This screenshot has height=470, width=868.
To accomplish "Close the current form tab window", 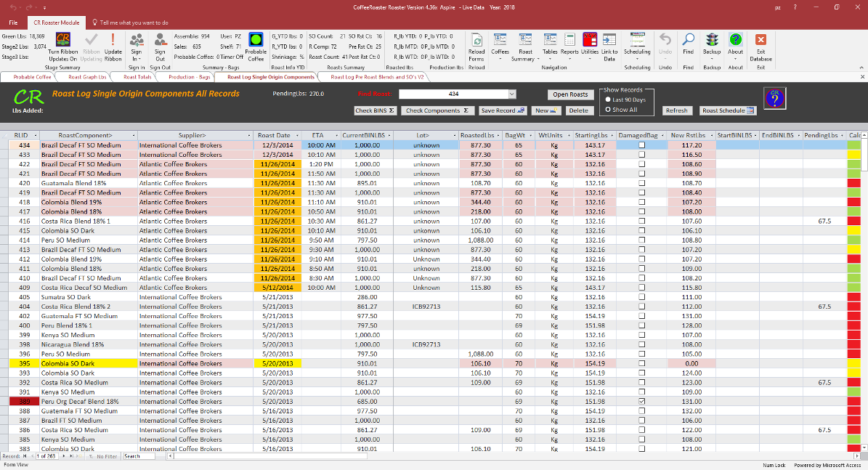I will [x=862, y=77].
